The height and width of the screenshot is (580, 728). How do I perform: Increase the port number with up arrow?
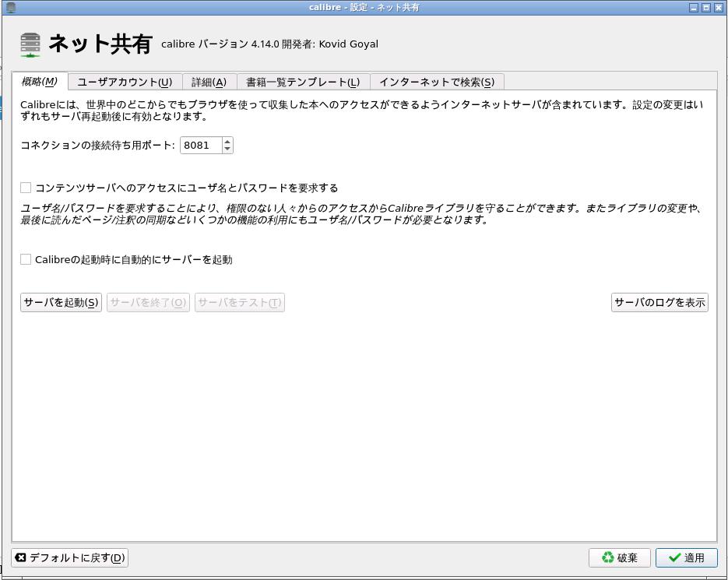tap(227, 142)
